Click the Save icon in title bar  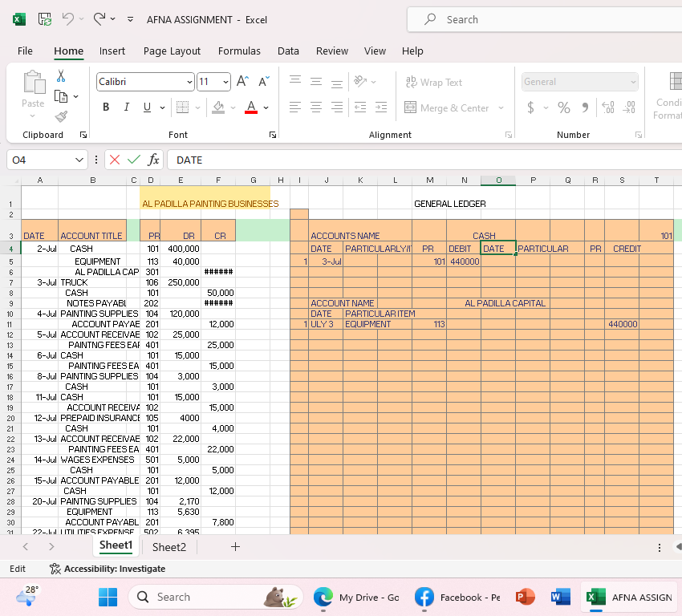(44, 19)
